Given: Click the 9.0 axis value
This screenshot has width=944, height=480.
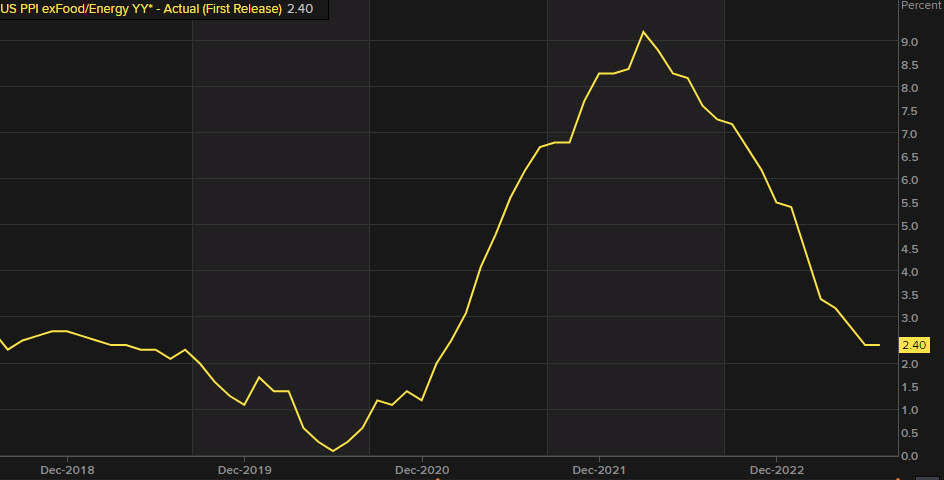Looking at the screenshot, I should pos(910,42).
